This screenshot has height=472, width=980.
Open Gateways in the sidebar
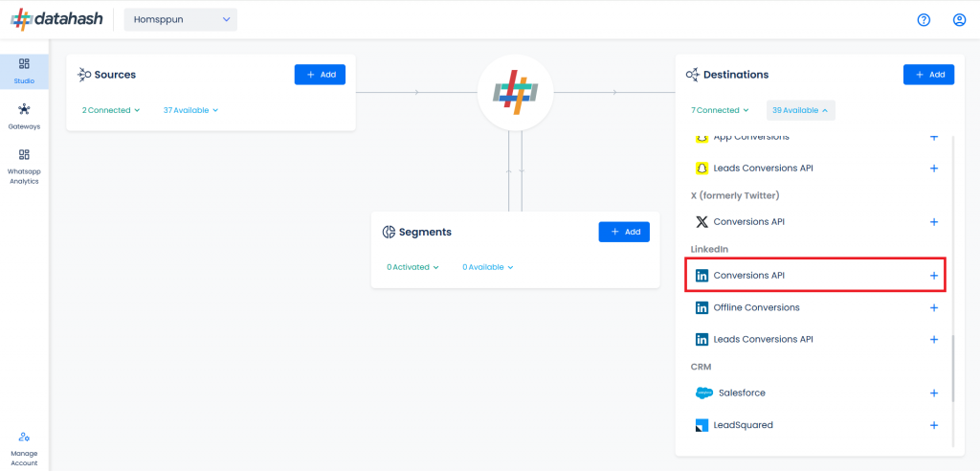24,117
